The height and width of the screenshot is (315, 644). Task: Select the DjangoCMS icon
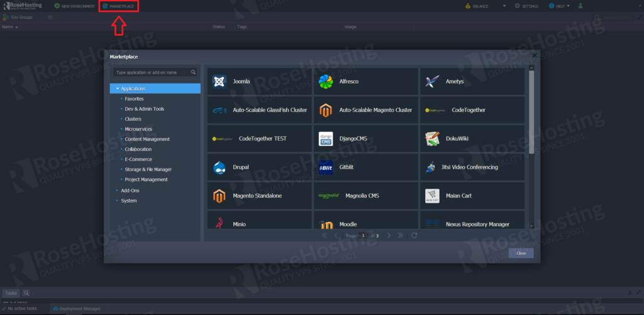[326, 138]
